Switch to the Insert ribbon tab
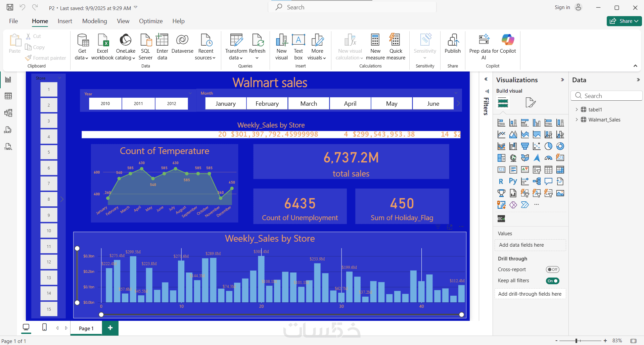This screenshot has height=345, width=644. coord(65,21)
